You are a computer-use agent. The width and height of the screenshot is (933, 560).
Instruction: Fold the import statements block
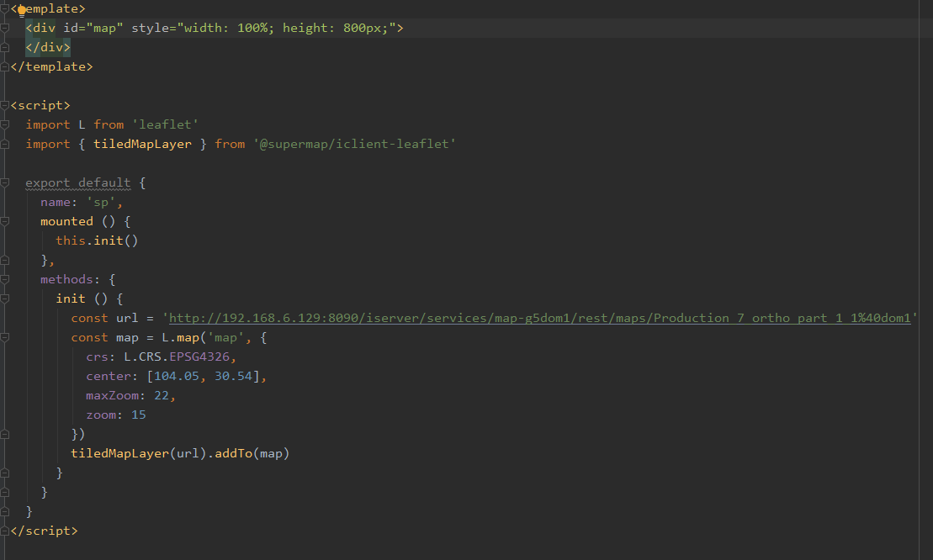coord(5,124)
